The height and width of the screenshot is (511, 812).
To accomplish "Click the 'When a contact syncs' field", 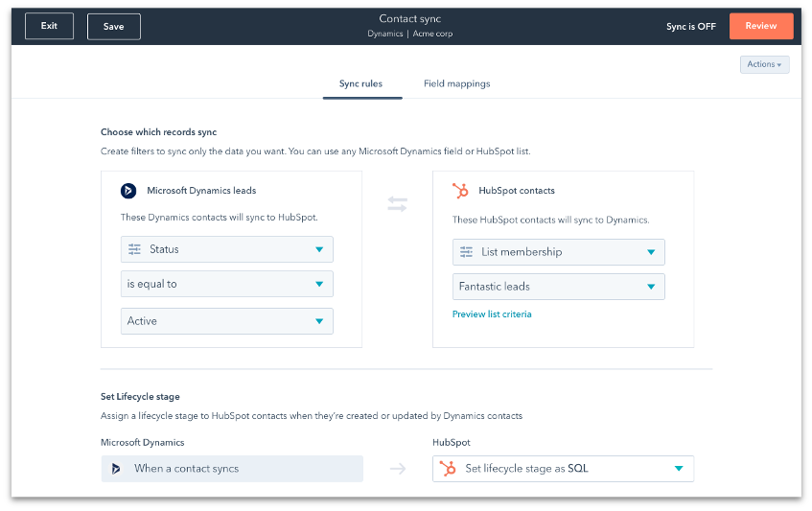I will pyautogui.click(x=232, y=469).
